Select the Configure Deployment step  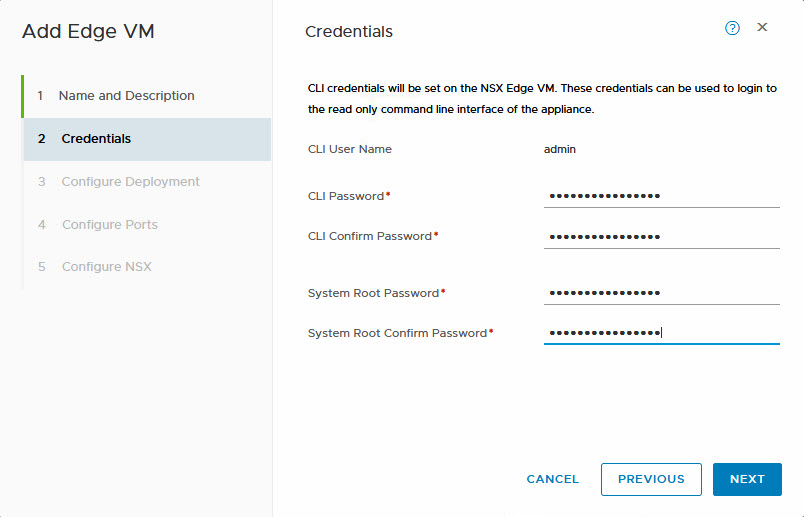point(130,182)
